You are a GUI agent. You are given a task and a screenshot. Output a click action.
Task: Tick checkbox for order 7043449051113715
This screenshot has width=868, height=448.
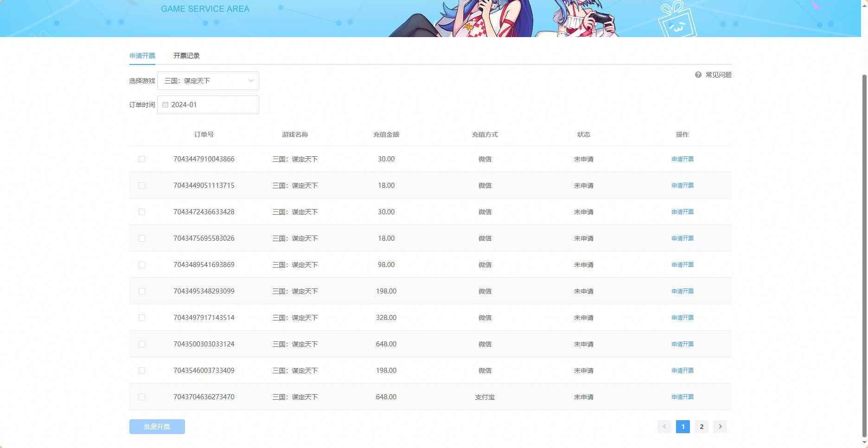click(142, 186)
